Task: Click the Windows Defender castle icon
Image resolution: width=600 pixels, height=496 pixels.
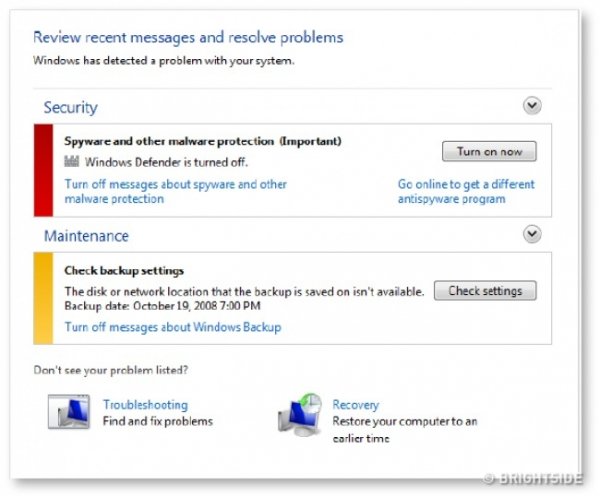Action: (71, 162)
